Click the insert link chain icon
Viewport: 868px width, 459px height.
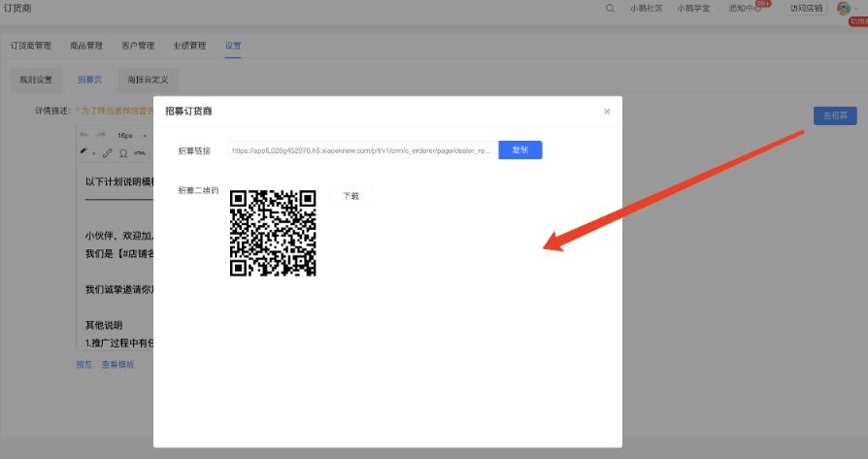[x=108, y=152]
